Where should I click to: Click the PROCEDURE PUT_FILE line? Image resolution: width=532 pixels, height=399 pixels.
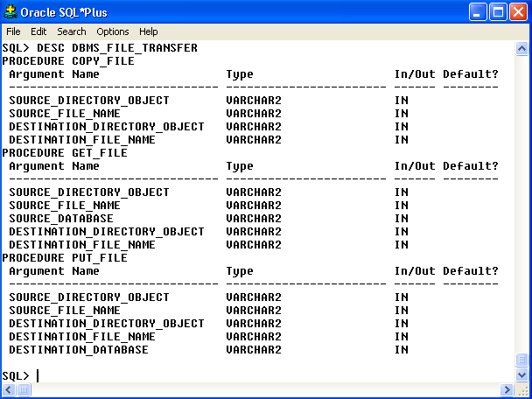(x=65, y=258)
